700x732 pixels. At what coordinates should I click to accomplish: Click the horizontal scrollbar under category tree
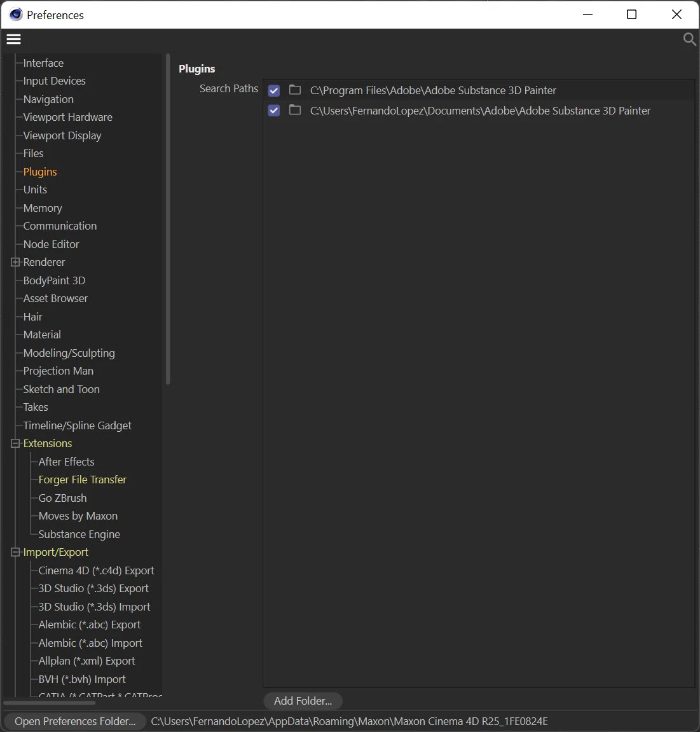click(x=49, y=703)
